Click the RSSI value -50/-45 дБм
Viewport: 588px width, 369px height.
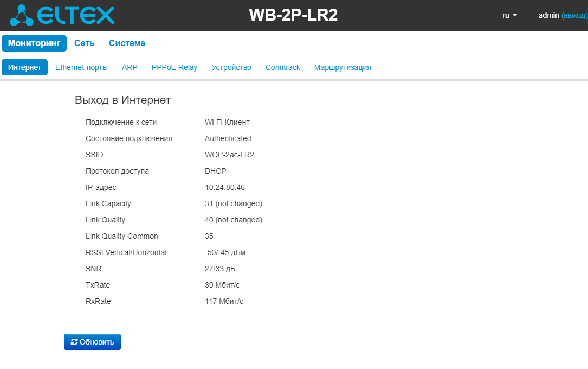point(225,253)
